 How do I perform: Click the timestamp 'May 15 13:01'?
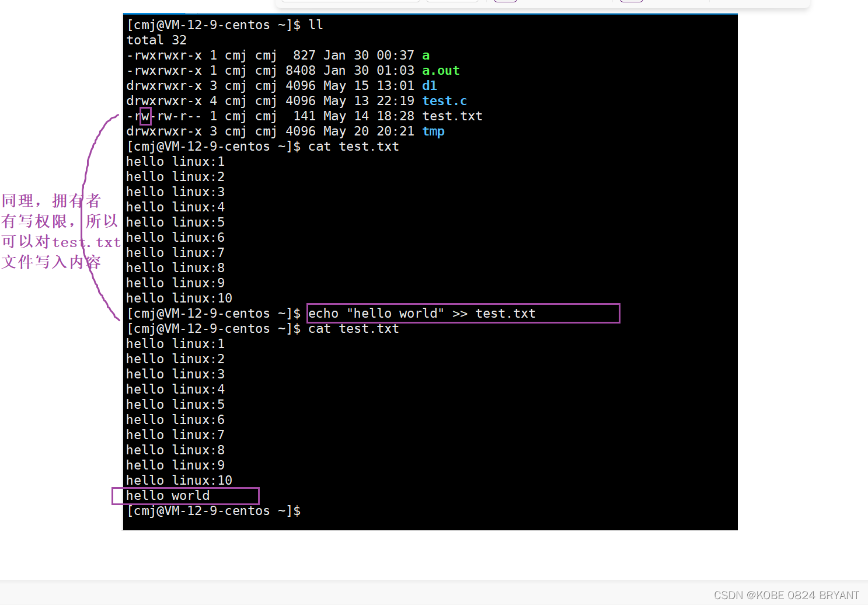pos(369,85)
